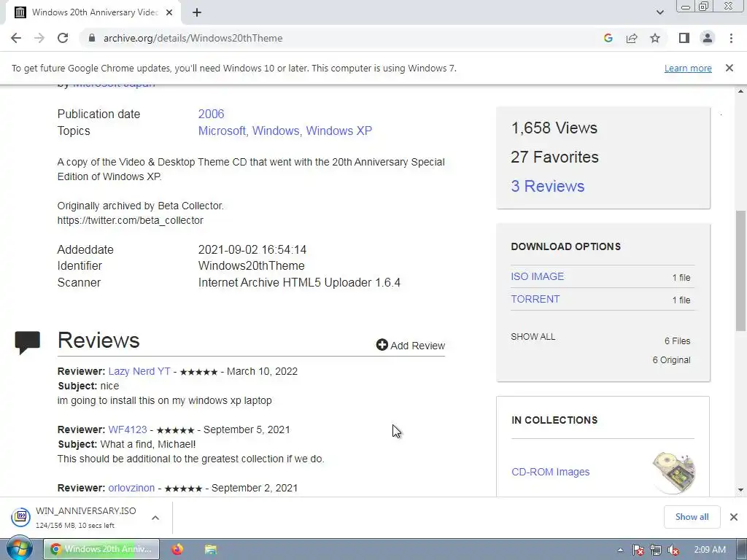
Task: Open the Chrome side panel
Action: point(684,38)
